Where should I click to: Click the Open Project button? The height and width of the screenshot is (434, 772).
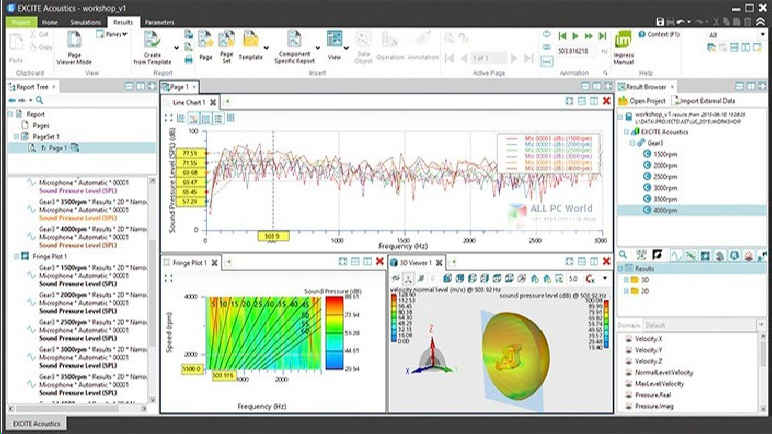point(648,101)
